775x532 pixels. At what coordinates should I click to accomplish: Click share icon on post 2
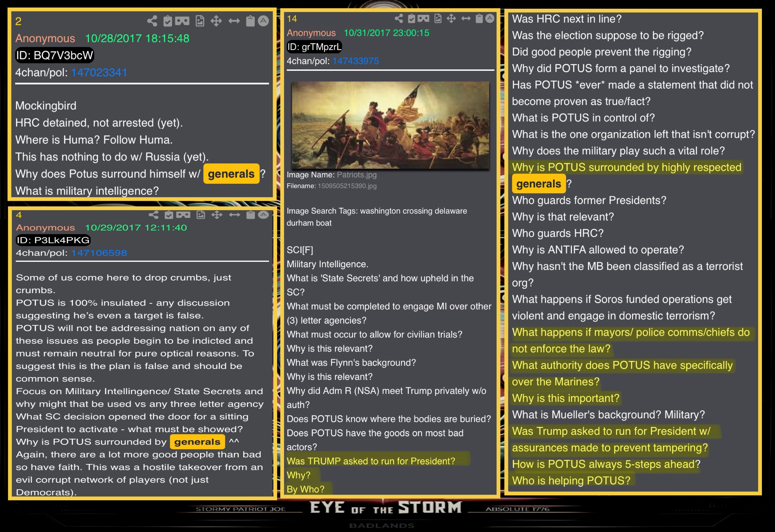(x=152, y=21)
